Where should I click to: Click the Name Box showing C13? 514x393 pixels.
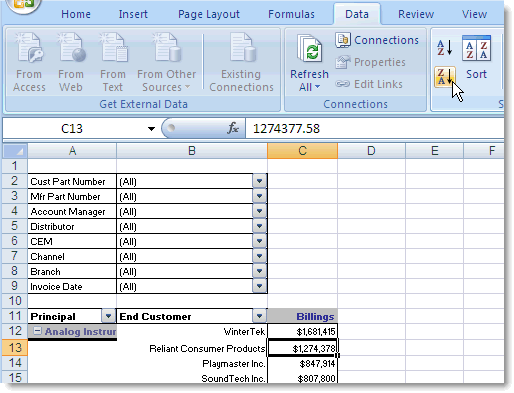(x=72, y=128)
